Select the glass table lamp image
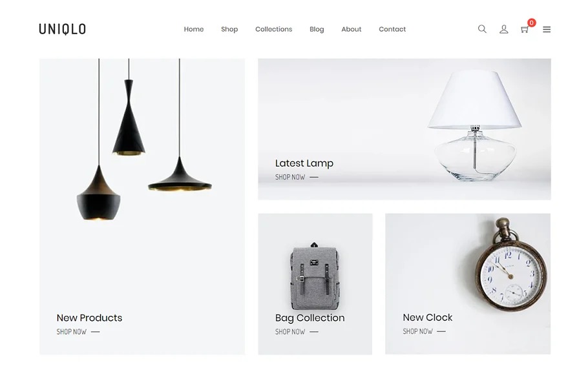 [x=475, y=125]
